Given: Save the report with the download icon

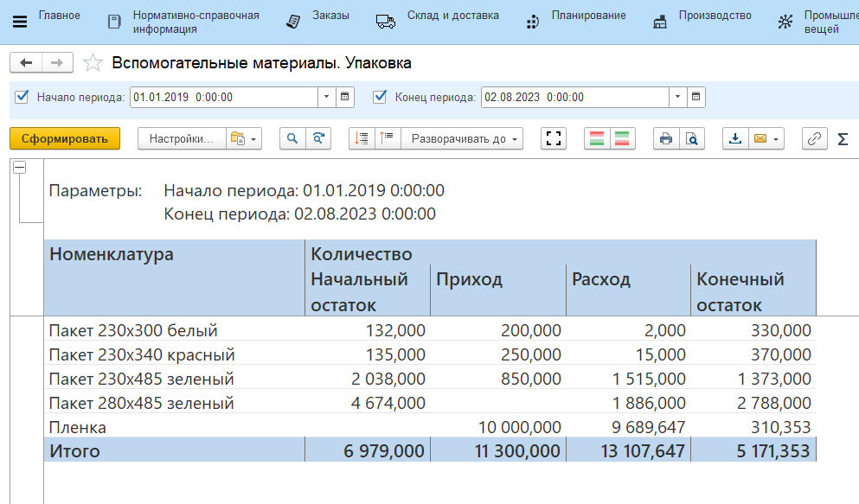Looking at the screenshot, I should (735, 138).
